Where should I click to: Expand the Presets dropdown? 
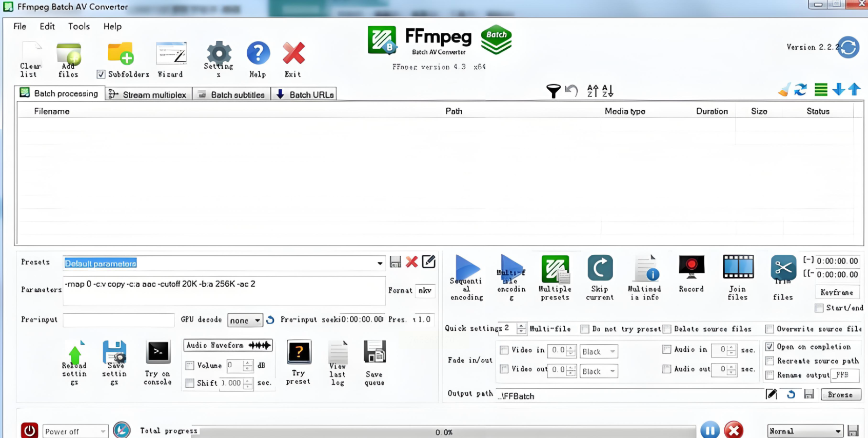click(380, 264)
